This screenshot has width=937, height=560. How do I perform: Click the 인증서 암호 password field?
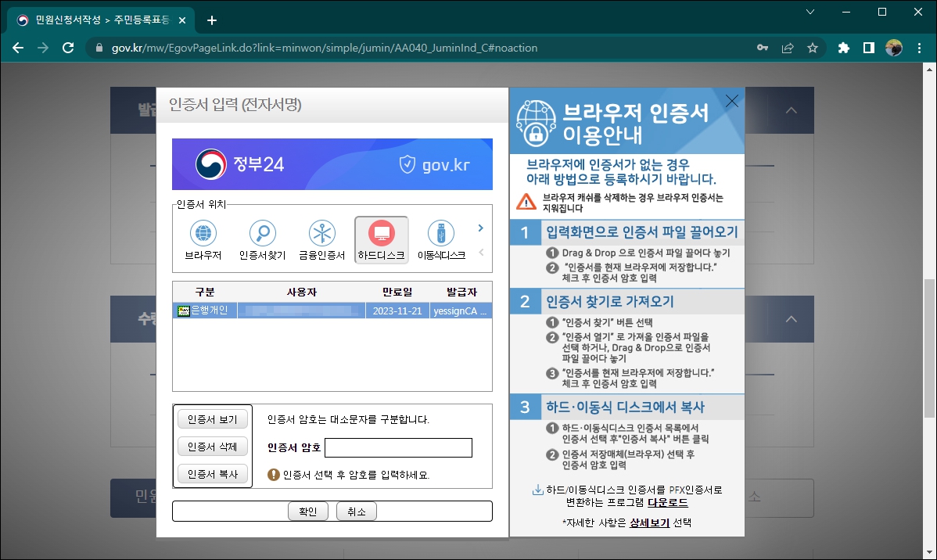tap(399, 447)
